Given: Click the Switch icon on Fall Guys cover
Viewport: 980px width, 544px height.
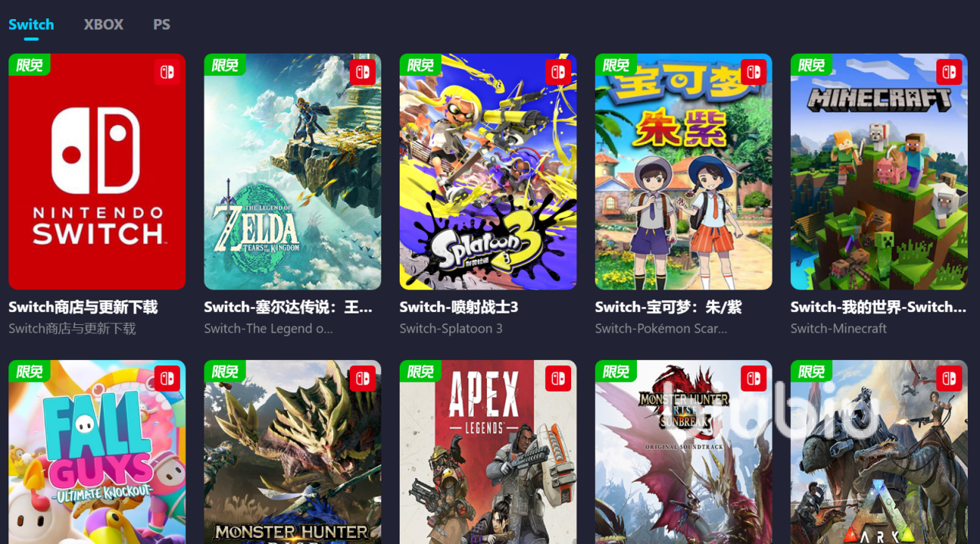Looking at the screenshot, I should [167, 379].
